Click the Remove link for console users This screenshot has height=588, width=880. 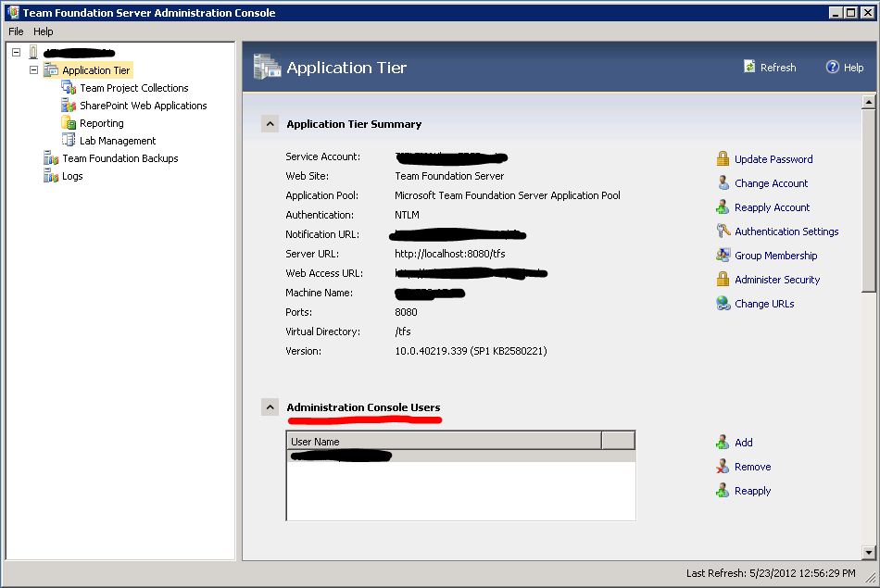pos(752,467)
